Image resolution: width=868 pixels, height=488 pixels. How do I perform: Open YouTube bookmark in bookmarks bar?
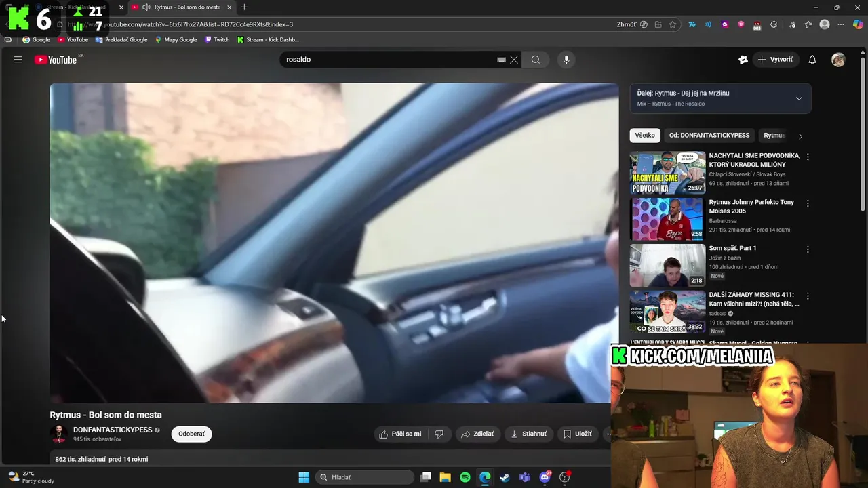[x=73, y=40]
